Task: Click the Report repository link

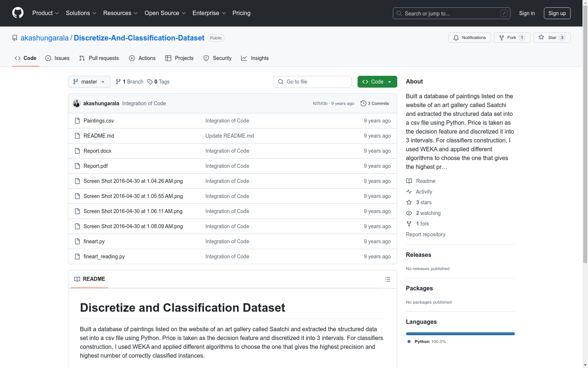Action: pos(426,234)
